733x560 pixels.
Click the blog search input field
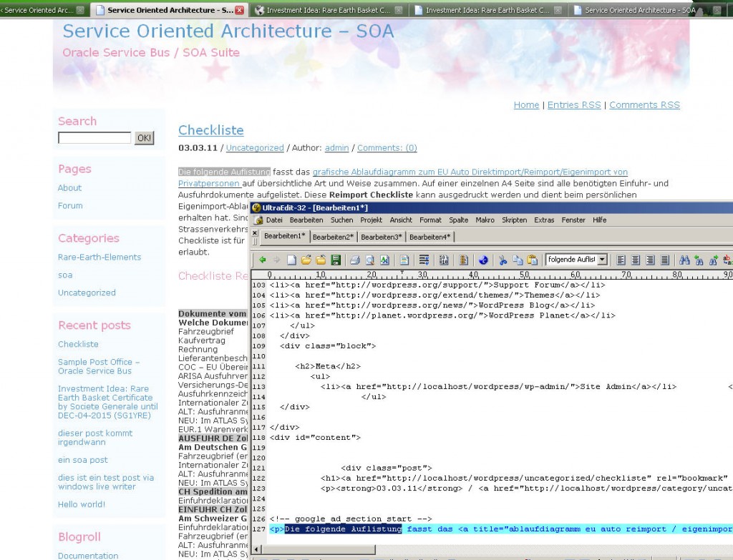click(94, 138)
